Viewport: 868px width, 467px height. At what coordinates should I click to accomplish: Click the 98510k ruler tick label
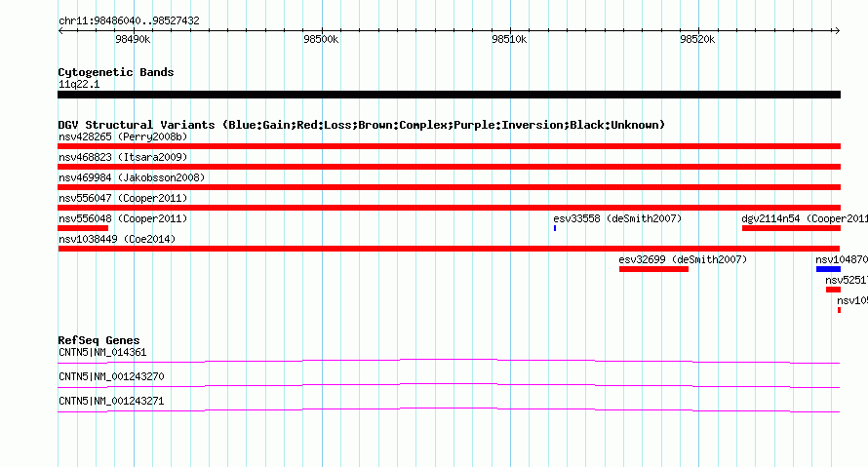[509, 39]
